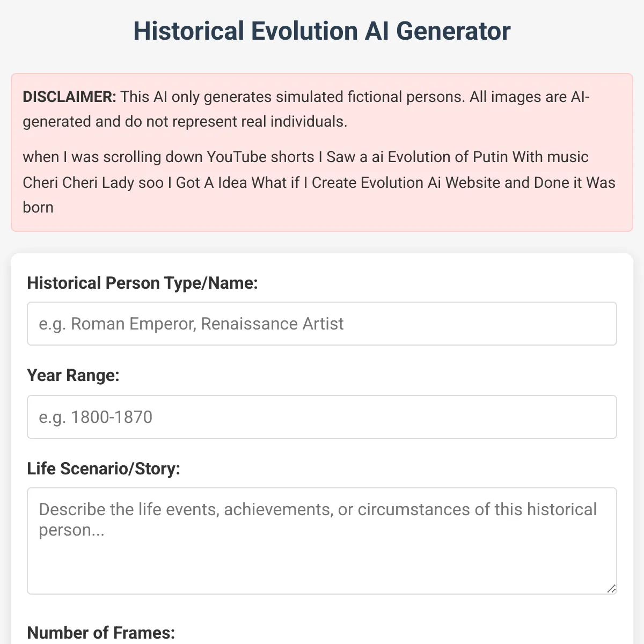Click the Life Scenario/Story label
This screenshot has width=644, height=644.
[x=104, y=469]
